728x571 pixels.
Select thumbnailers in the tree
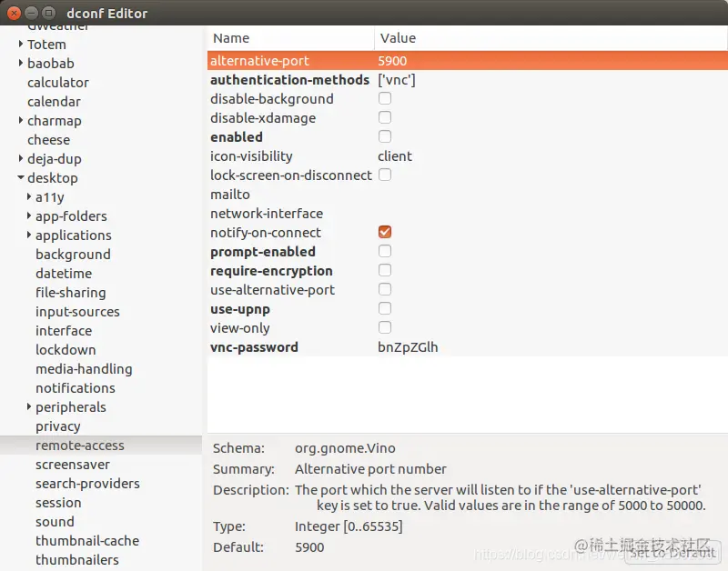(x=77, y=560)
